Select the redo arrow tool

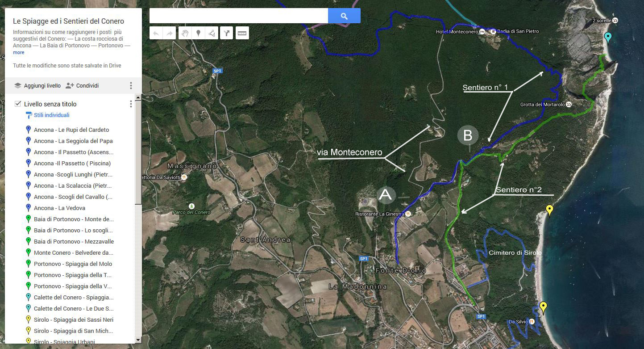(170, 33)
